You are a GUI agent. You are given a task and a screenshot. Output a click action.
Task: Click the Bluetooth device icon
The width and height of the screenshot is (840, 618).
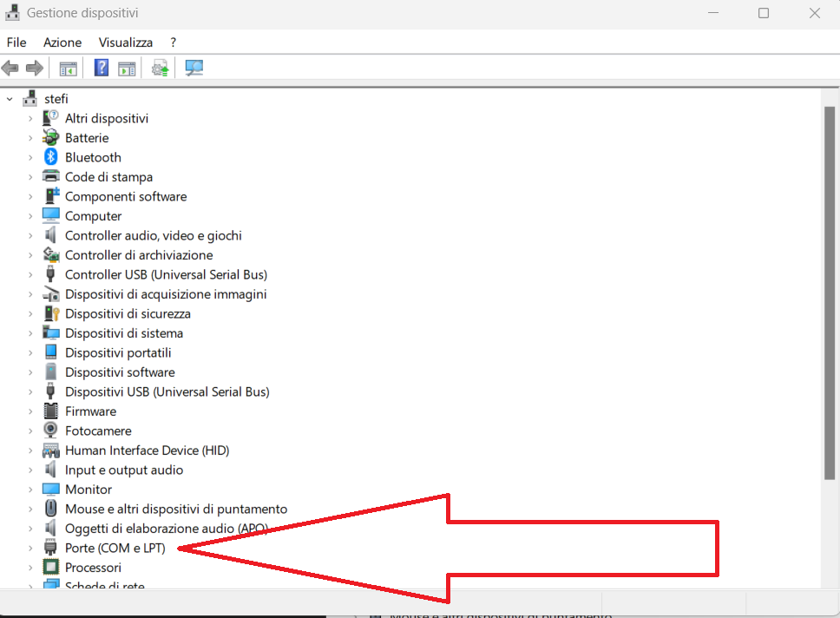click(51, 157)
